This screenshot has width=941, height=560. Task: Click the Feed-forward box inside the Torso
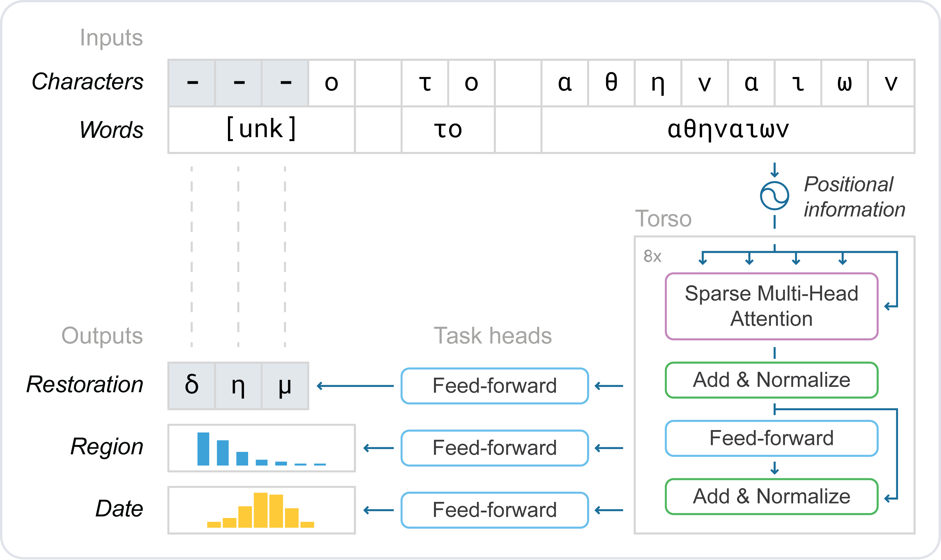coord(772,438)
